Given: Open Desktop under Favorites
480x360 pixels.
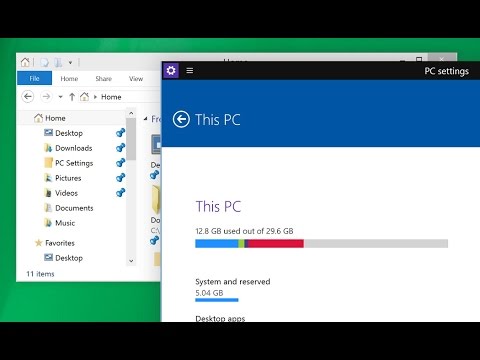Looking at the screenshot, I should (69, 258).
